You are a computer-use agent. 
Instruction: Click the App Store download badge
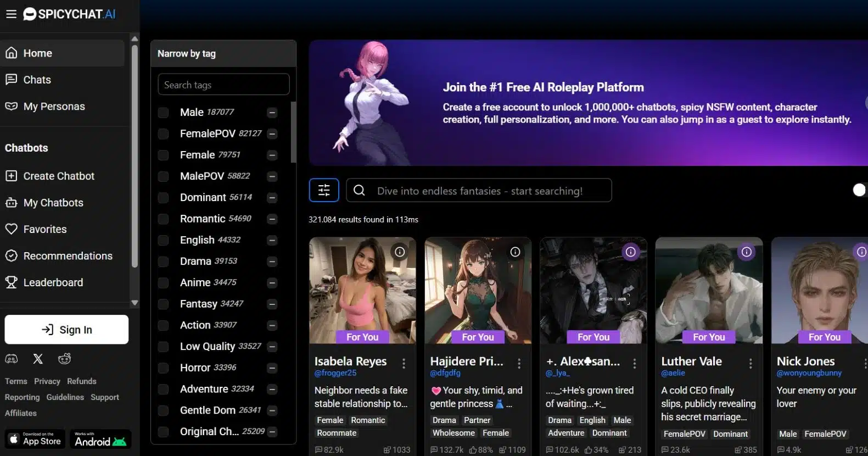click(35, 439)
